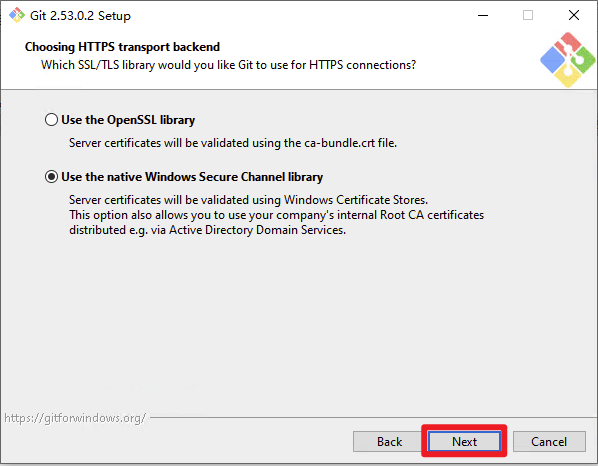Cancel the Git installation
This screenshot has width=598, height=466.
[x=549, y=442]
